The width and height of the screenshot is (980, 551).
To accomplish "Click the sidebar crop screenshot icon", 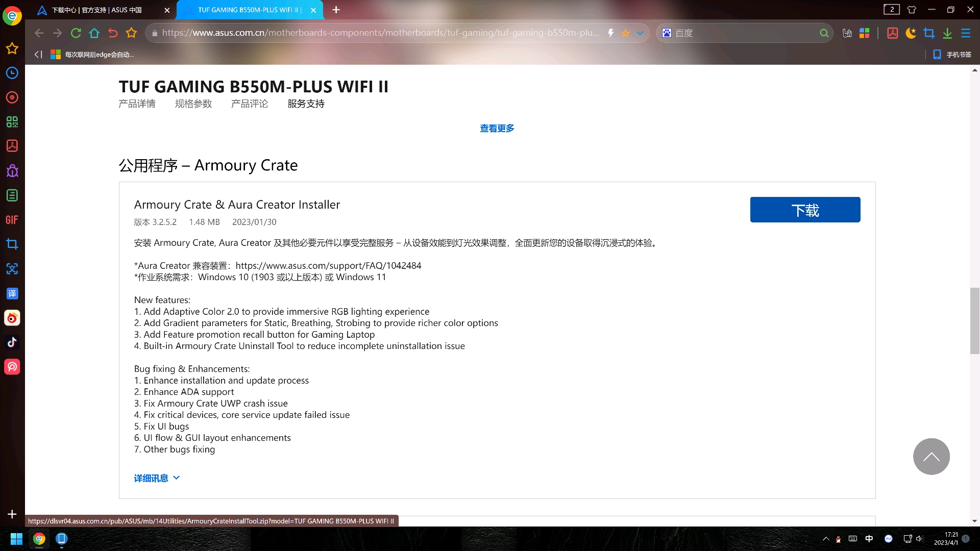I will point(12,244).
